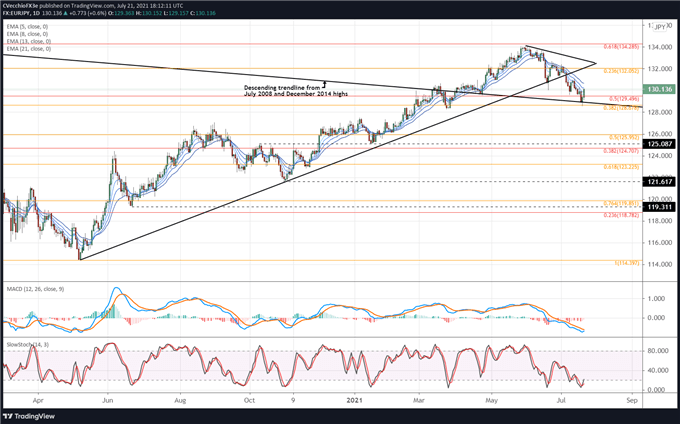Click the Sep label on time axis
680x424 pixels.
click(632, 400)
